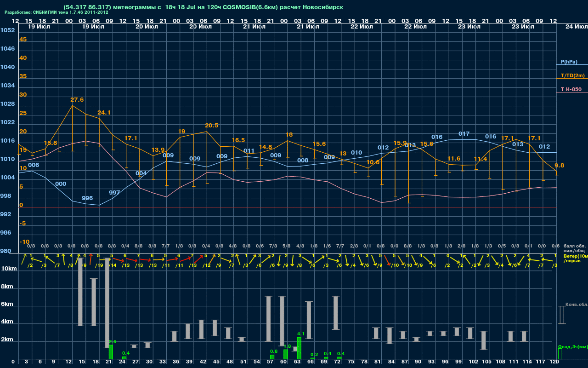Click the 006 pressure value label
This screenshot has height=368, width=588.
click(x=34, y=165)
